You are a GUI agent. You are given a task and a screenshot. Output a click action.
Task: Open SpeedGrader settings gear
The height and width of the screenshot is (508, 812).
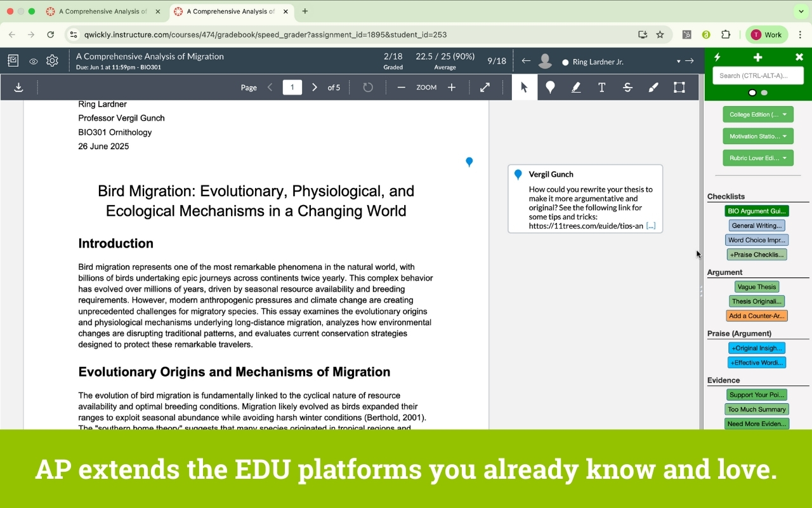tap(52, 61)
